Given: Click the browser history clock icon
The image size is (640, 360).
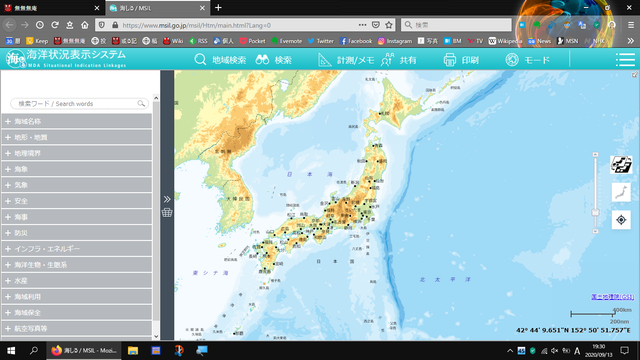Looking at the screenshot, I should click(x=40, y=25).
